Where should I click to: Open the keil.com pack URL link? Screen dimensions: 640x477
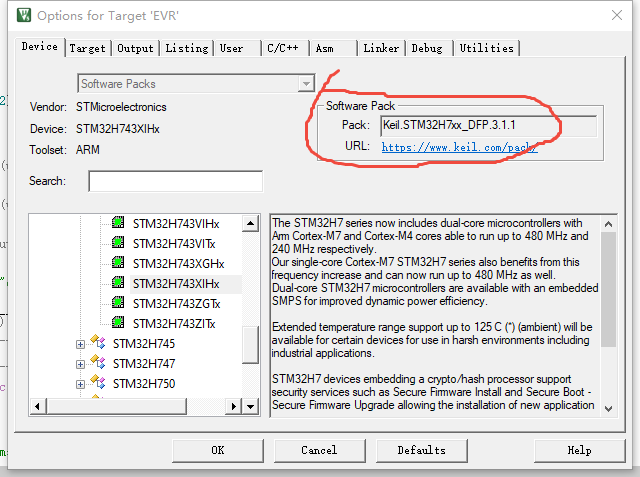coord(459,147)
